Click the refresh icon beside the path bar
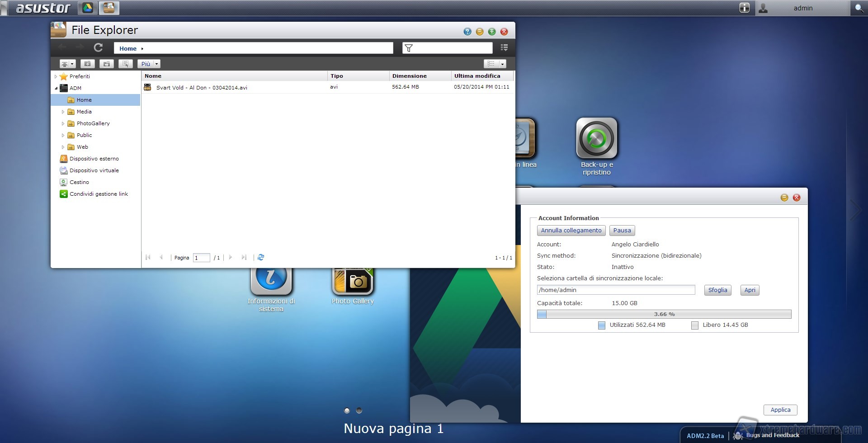Screen dimensions: 868x443 (x=98, y=47)
